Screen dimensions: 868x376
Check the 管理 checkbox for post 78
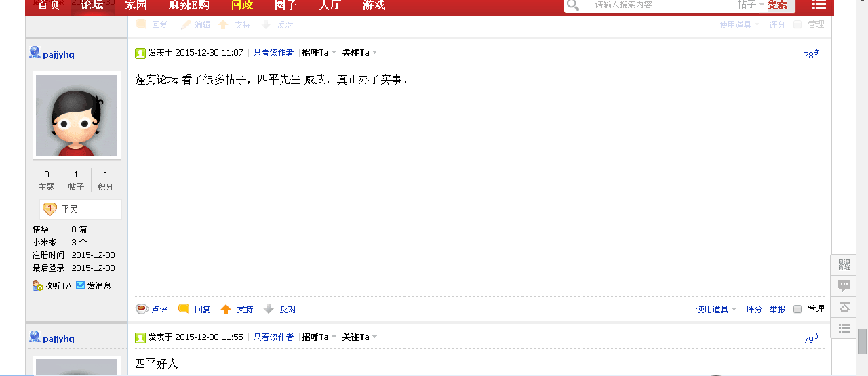[797, 309]
